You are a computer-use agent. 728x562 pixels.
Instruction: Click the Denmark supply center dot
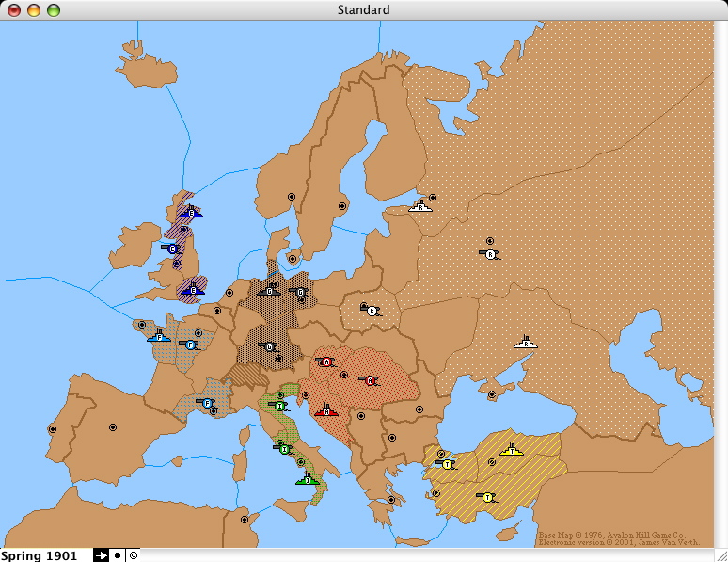tap(293, 259)
